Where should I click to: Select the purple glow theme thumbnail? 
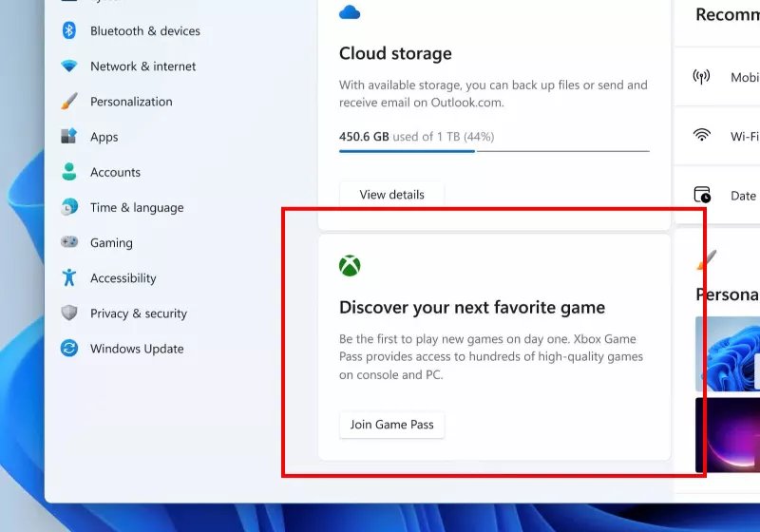tap(728, 435)
